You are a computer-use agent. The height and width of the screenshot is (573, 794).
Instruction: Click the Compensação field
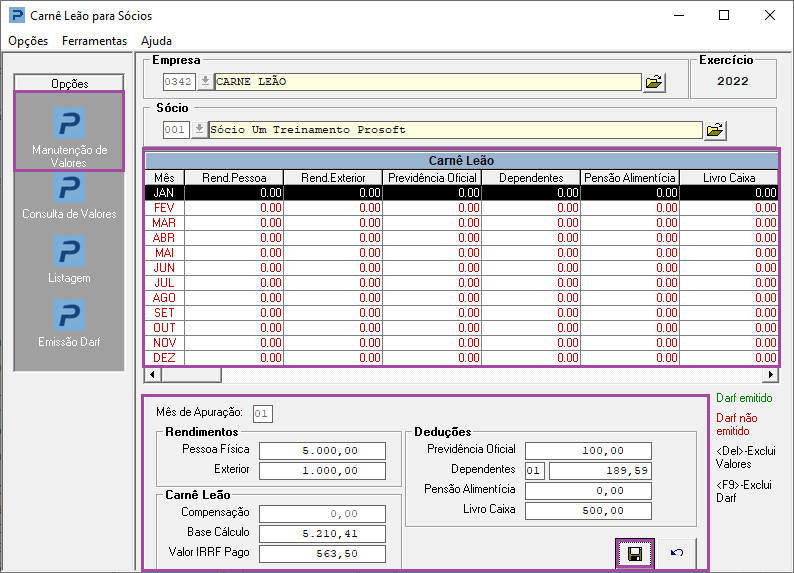(322, 514)
